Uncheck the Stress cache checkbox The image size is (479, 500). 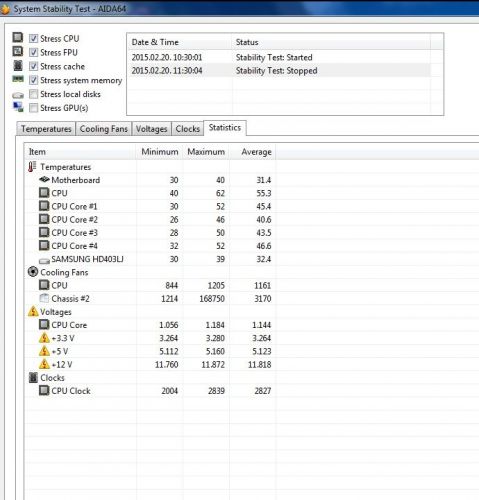tap(33, 66)
